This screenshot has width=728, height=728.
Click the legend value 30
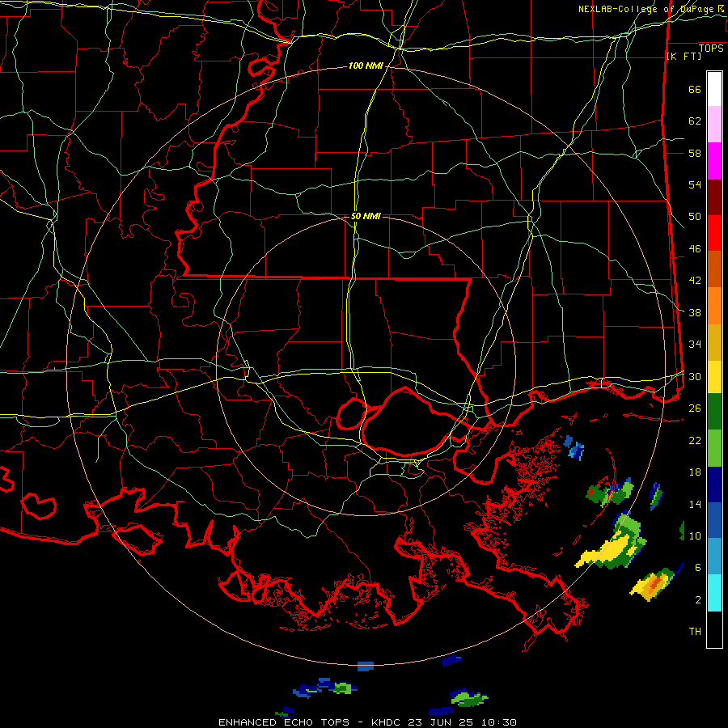tap(695, 376)
